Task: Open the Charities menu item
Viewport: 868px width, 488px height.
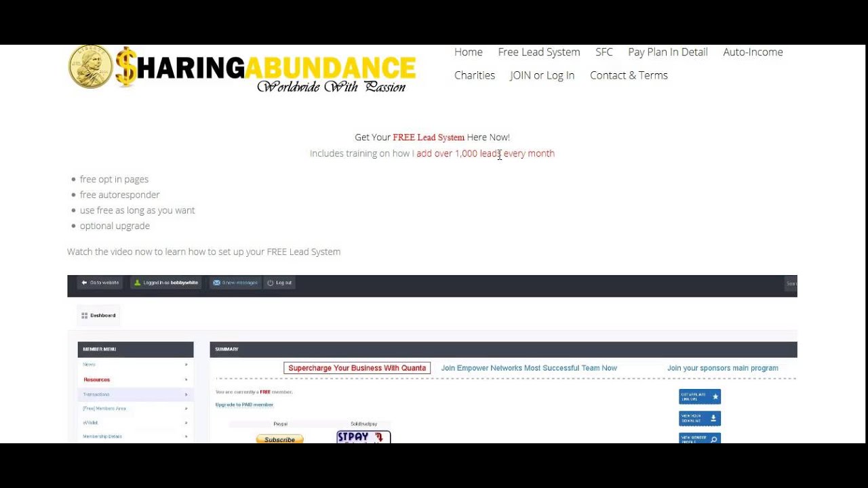Action: point(475,75)
